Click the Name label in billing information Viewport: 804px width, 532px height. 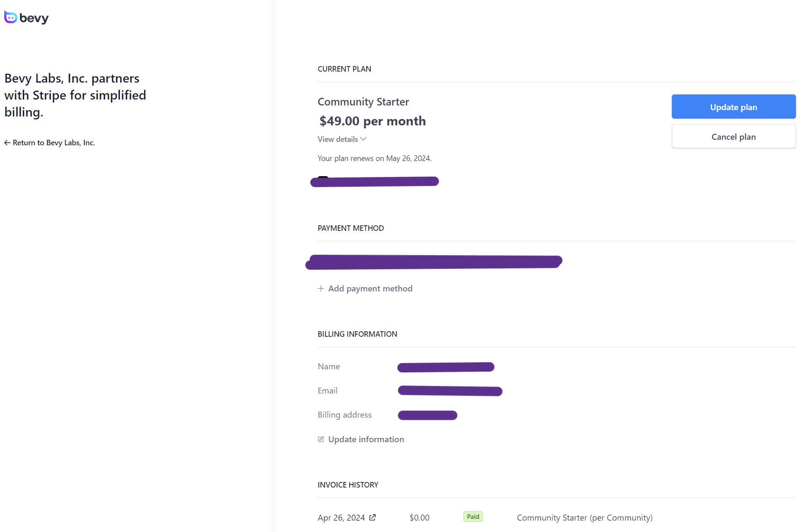(x=329, y=366)
